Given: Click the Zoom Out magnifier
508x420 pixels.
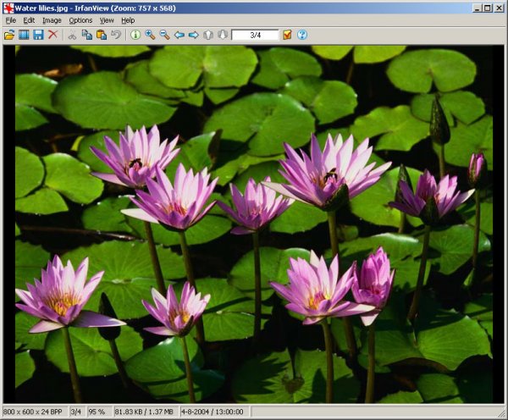Looking at the screenshot, I should point(164,35).
